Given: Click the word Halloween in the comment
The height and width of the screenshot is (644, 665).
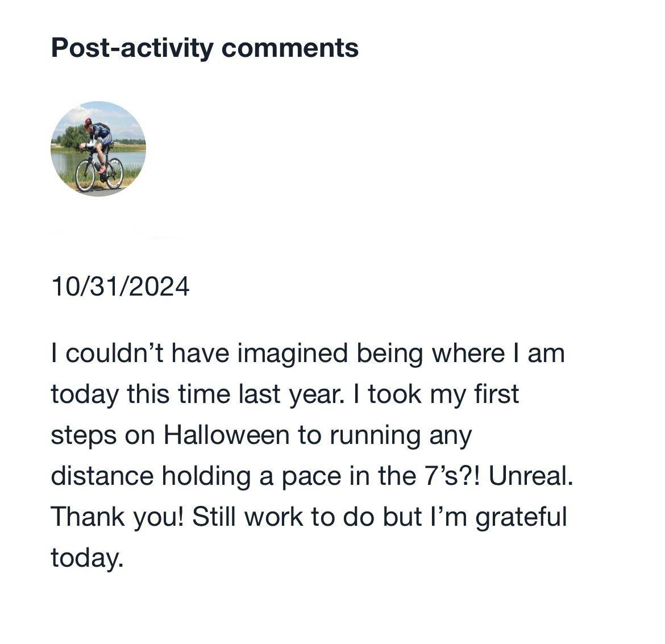Looking at the screenshot, I should point(226,435).
